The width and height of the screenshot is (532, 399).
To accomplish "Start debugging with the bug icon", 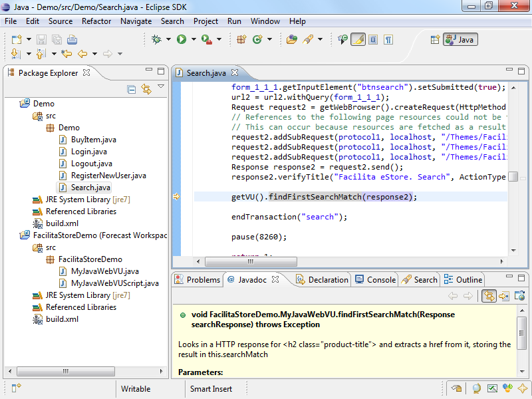I will point(156,39).
